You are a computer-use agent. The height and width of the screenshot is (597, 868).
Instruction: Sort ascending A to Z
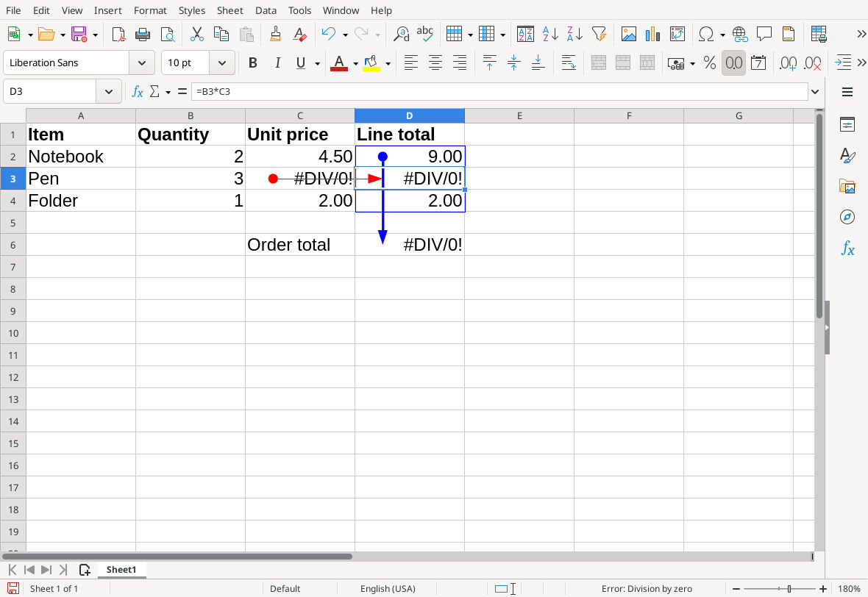coord(550,35)
